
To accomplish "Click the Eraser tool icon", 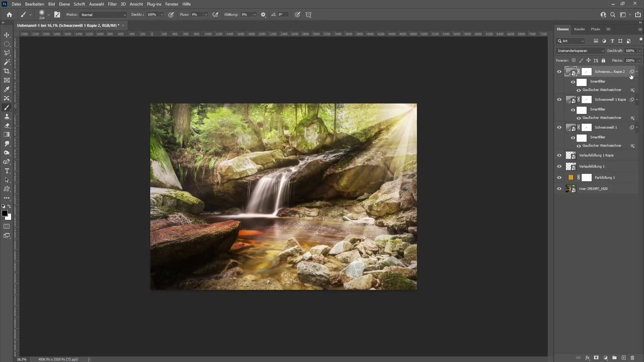I will 7,125.
